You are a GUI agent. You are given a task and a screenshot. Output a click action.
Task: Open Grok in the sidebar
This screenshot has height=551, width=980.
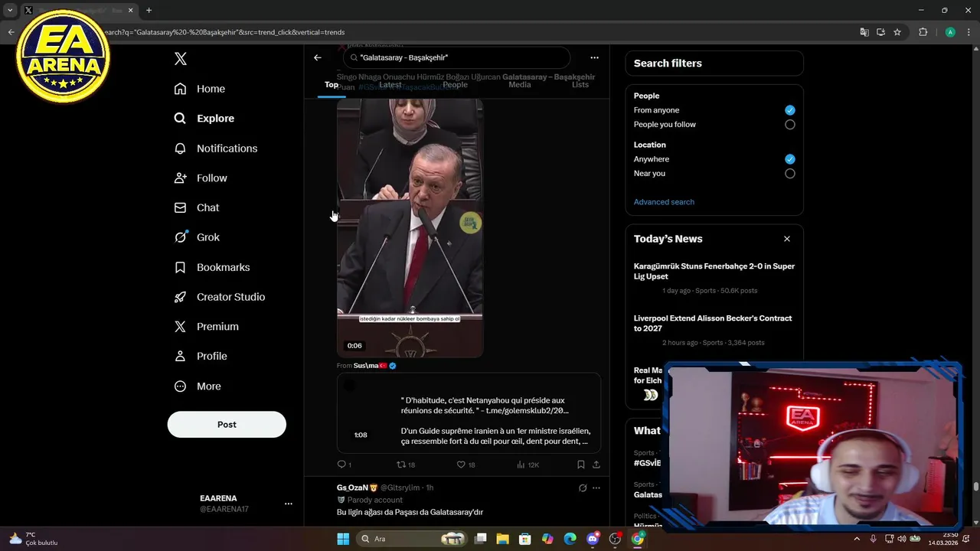196,237
